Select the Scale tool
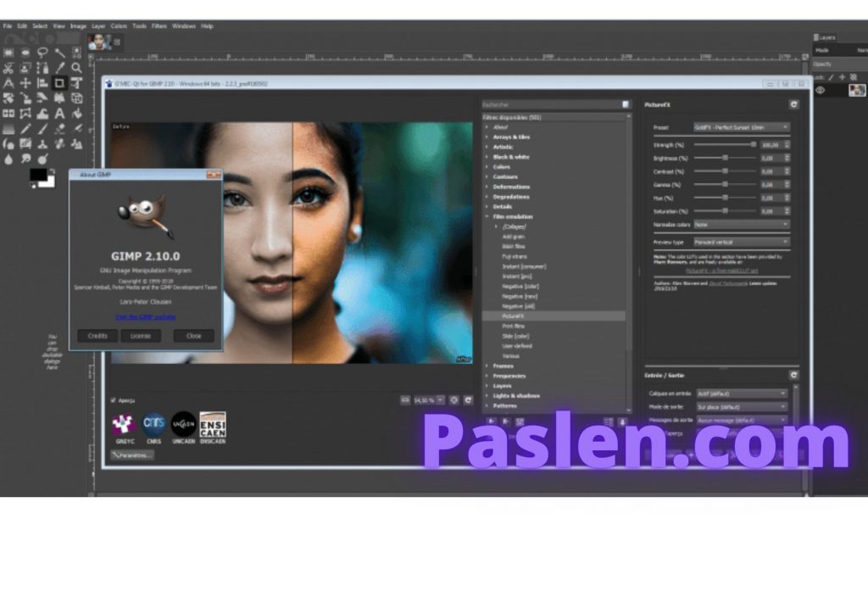This screenshot has height=614, width=868. click(x=25, y=98)
